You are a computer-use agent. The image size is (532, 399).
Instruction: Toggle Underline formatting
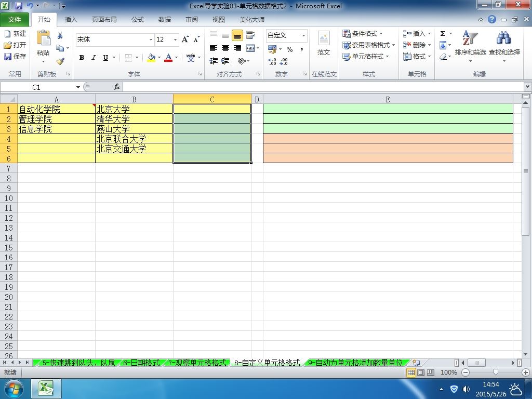[105, 58]
